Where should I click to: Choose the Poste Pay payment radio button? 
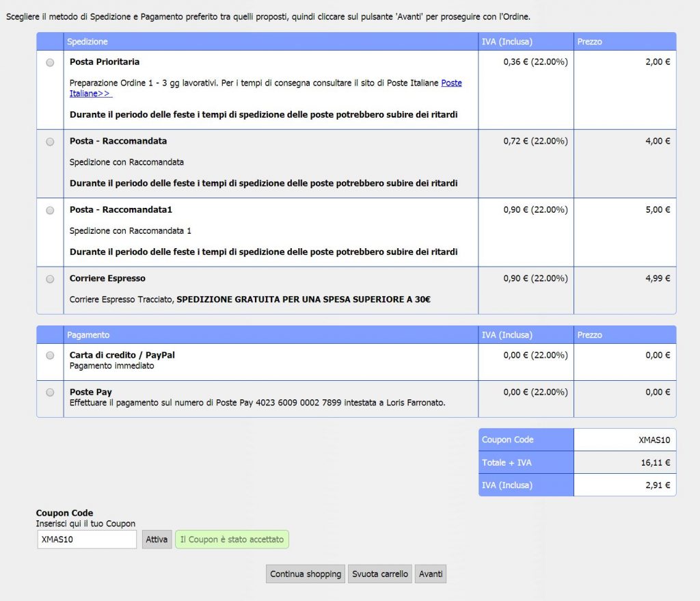click(x=50, y=392)
